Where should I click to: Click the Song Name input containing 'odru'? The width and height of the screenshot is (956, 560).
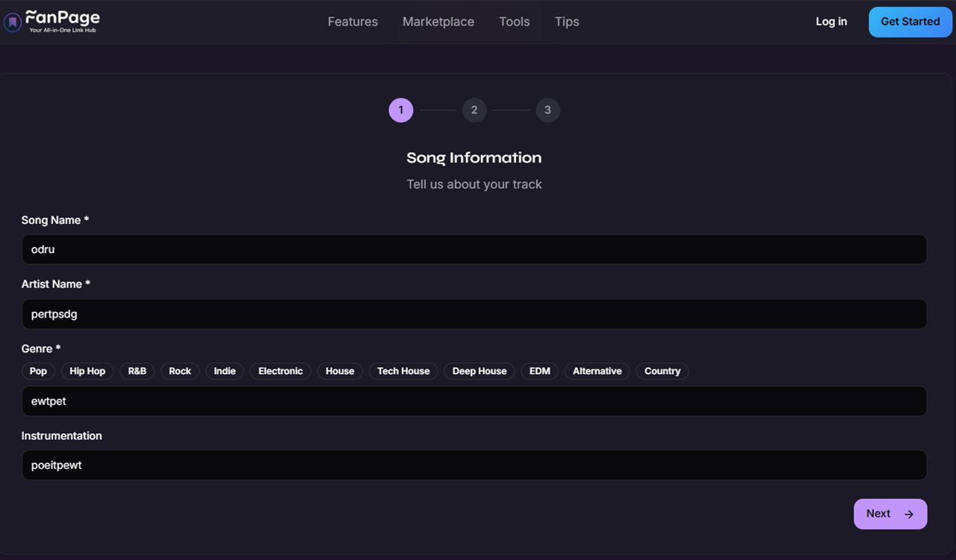click(474, 249)
